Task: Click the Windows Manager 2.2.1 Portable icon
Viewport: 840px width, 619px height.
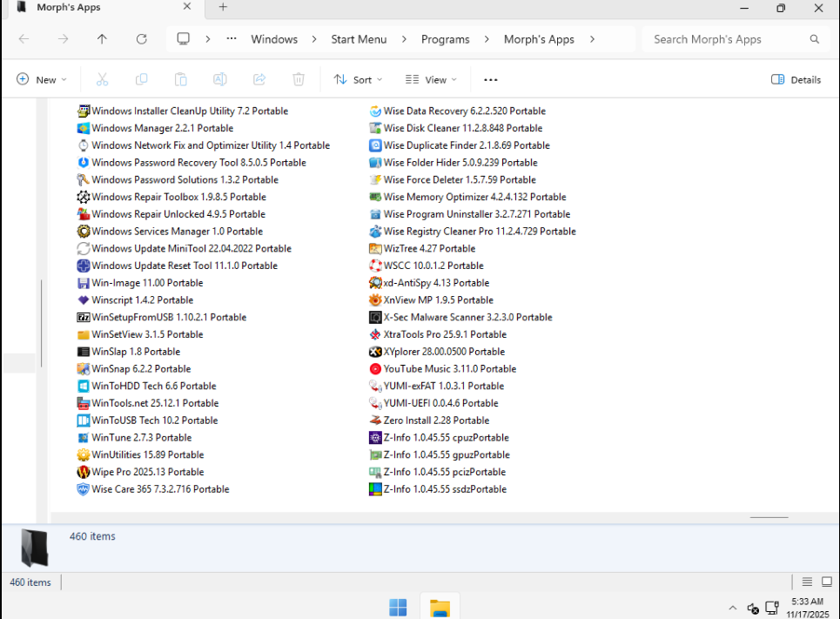Action: (83, 128)
